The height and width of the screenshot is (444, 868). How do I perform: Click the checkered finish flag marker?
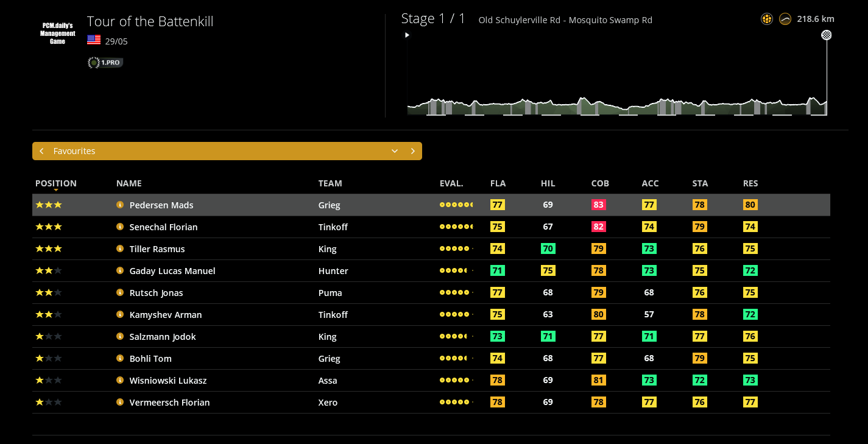point(826,35)
